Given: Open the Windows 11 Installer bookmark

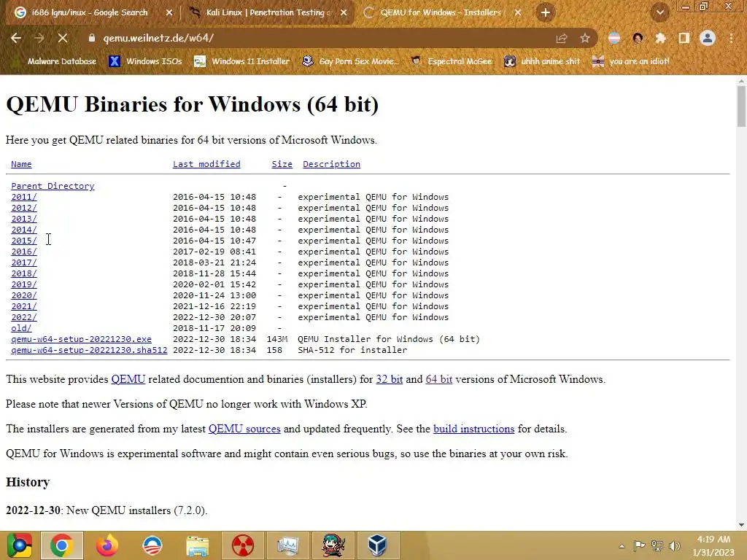Looking at the screenshot, I should pyautogui.click(x=242, y=61).
